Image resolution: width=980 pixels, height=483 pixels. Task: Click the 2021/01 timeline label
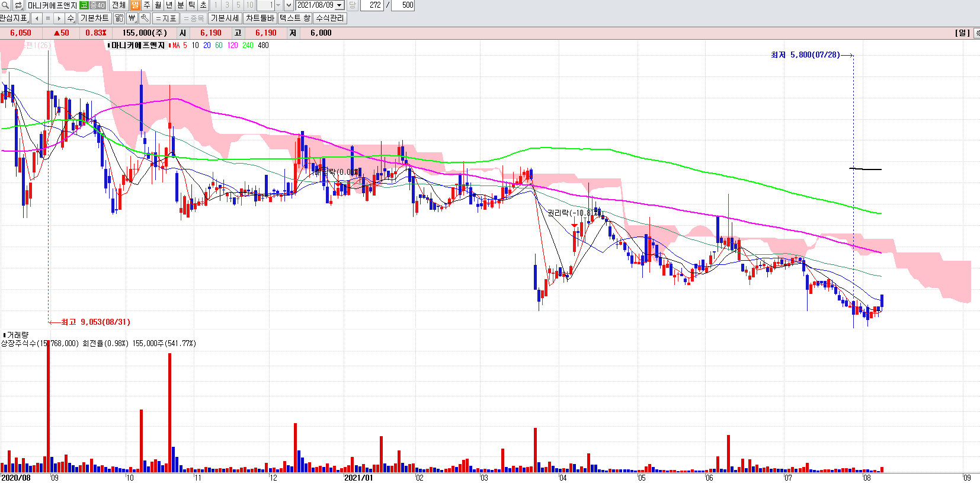(358, 478)
